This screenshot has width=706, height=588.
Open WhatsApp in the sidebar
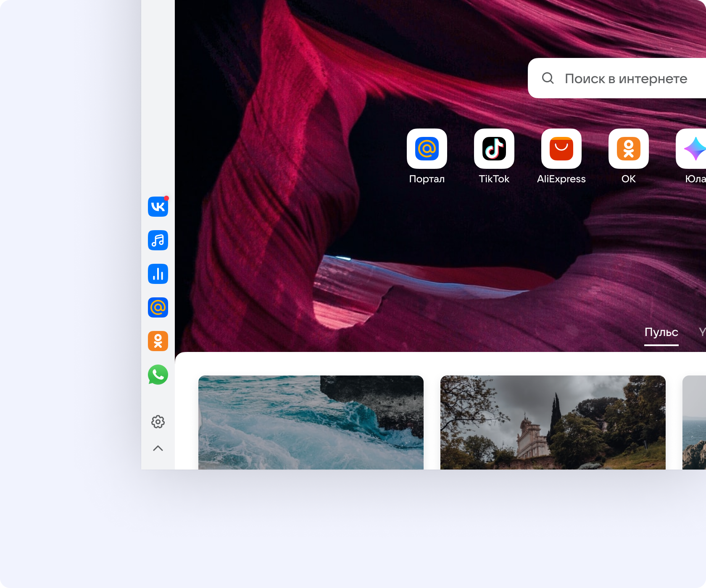tap(158, 375)
